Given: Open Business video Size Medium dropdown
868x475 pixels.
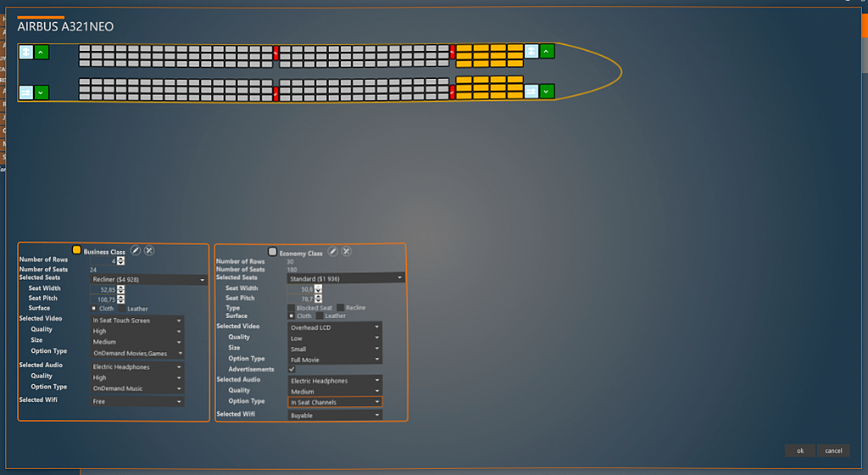Looking at the screenshot, I should pyautogui.click(x=136, y=342).
